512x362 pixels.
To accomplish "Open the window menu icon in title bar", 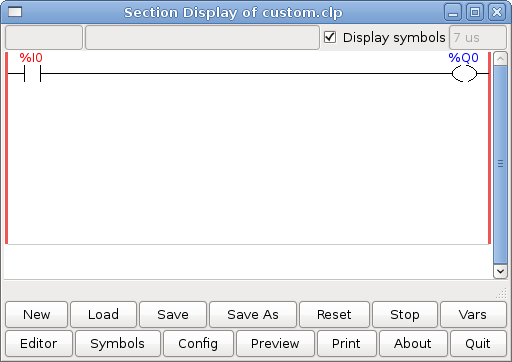I will 15,12.
